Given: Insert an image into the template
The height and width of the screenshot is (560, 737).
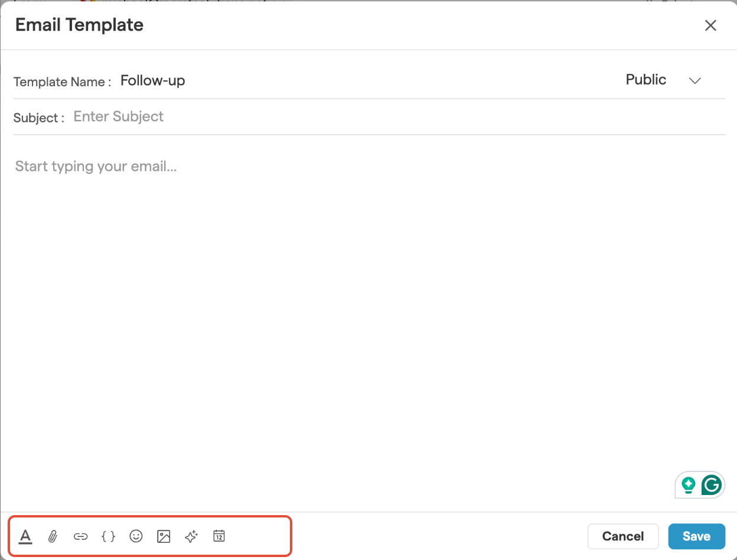Looking at the screenshot, I should 164,536.
